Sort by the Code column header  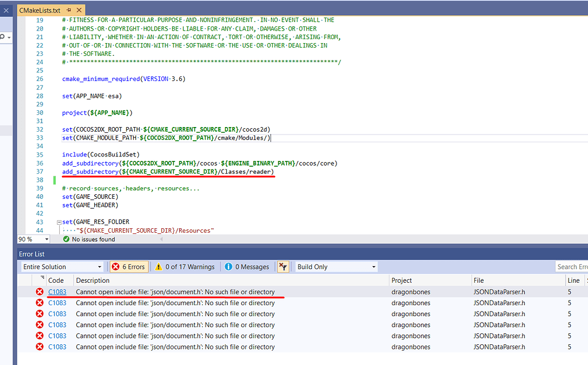pyautogui.click(x=56, y=280)
